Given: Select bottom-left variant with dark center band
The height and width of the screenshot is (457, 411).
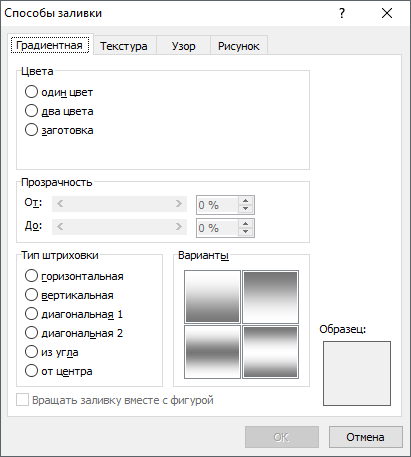Looking at the screenshot, I should [x=212, y=352].
